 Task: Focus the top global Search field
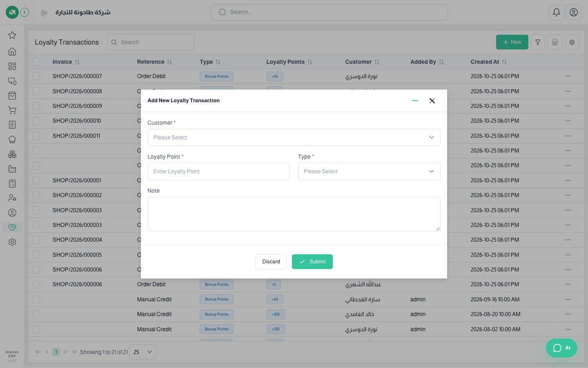[x=330, y=12]
